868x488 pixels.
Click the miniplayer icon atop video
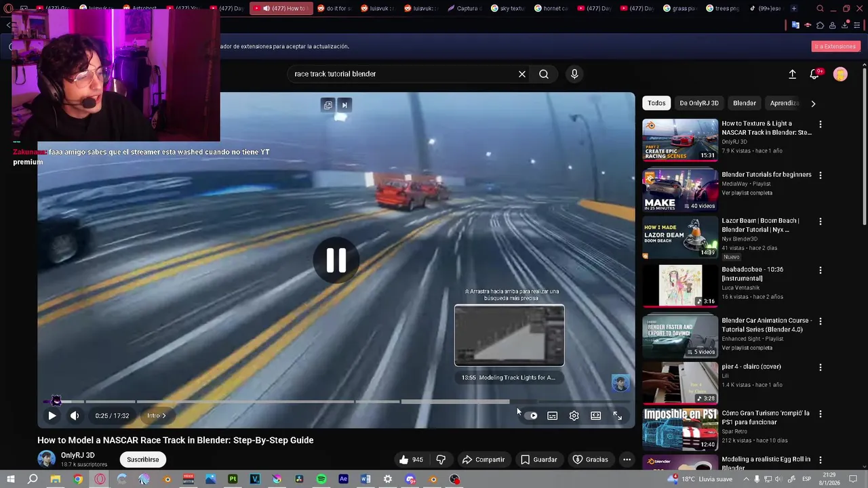pyautogui.click(x=328, y=105)
